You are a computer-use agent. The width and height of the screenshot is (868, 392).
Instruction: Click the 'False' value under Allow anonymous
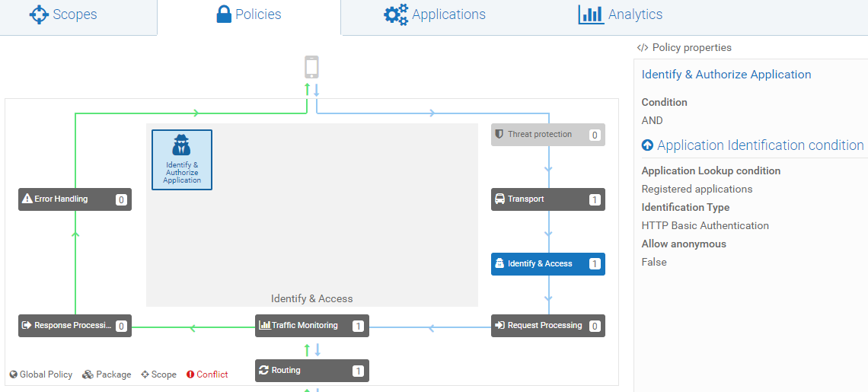point(654,262)
